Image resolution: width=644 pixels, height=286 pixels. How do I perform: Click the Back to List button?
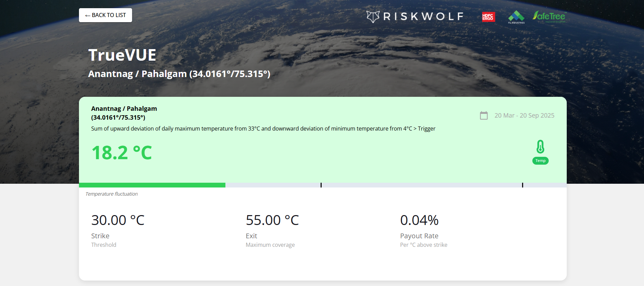106,15
